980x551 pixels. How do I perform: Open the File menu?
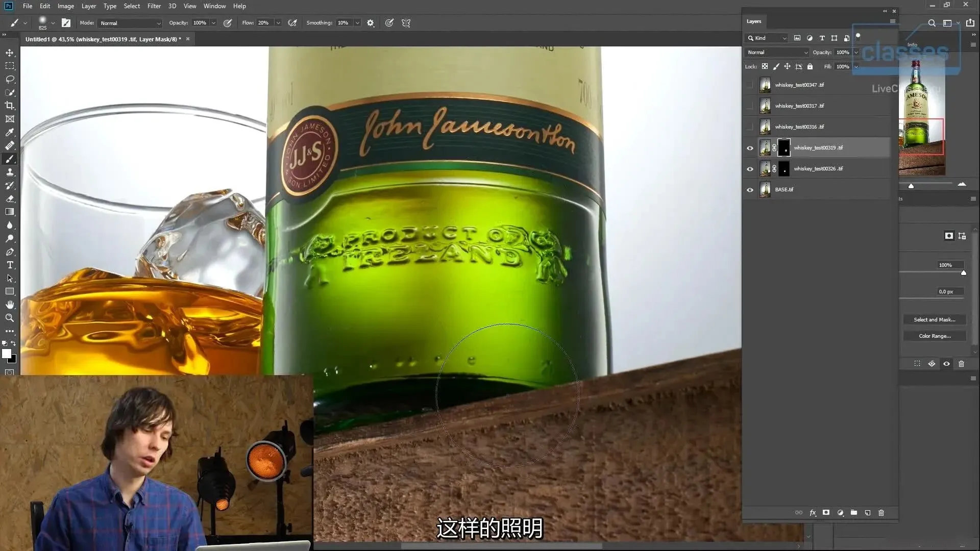(x=28, y=6)
